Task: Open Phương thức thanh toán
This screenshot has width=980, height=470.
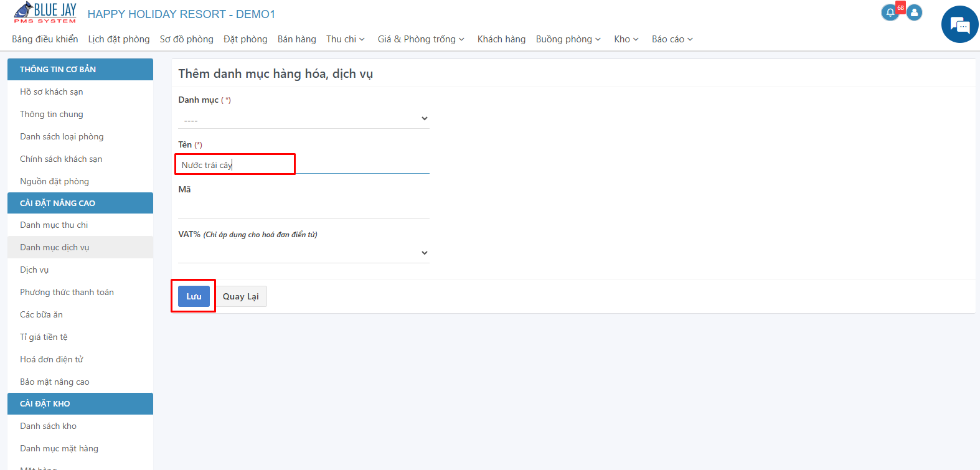Action: (80, 292)
